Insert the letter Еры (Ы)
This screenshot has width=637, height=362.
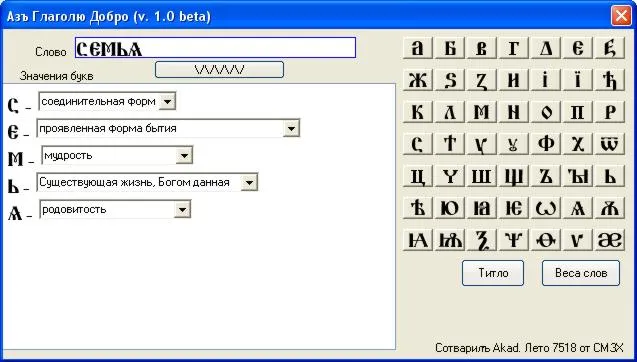point(578,176)
